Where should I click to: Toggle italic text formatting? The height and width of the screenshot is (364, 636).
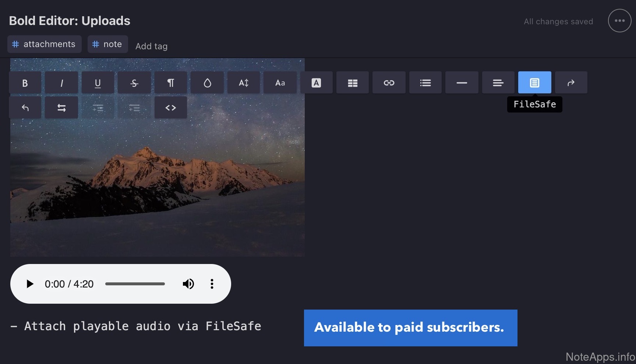pyautogui.click(x=61, y=83)
